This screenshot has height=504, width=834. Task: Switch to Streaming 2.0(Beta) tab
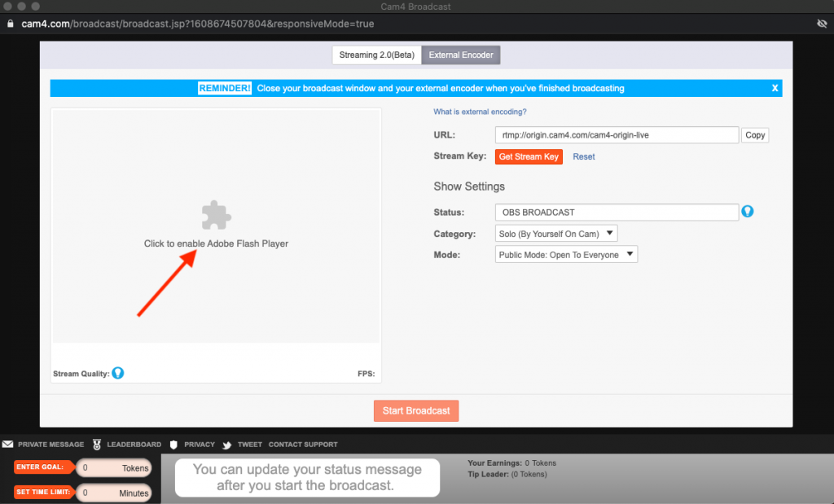(x=376, y=55)
